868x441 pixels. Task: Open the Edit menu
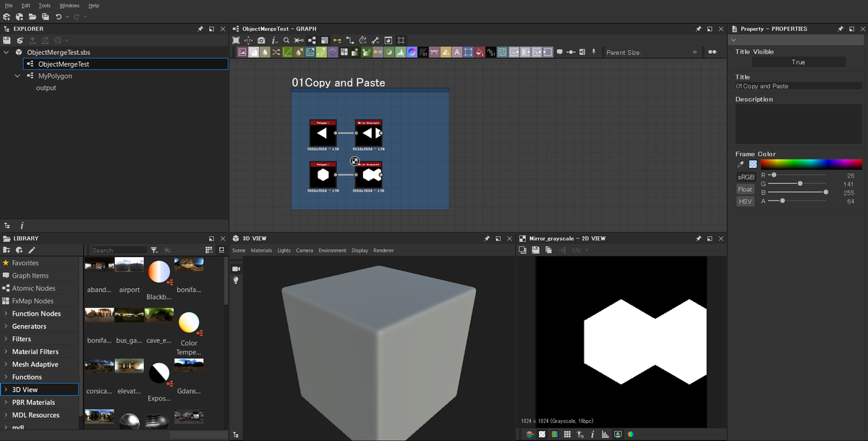[x=26, y=5]
